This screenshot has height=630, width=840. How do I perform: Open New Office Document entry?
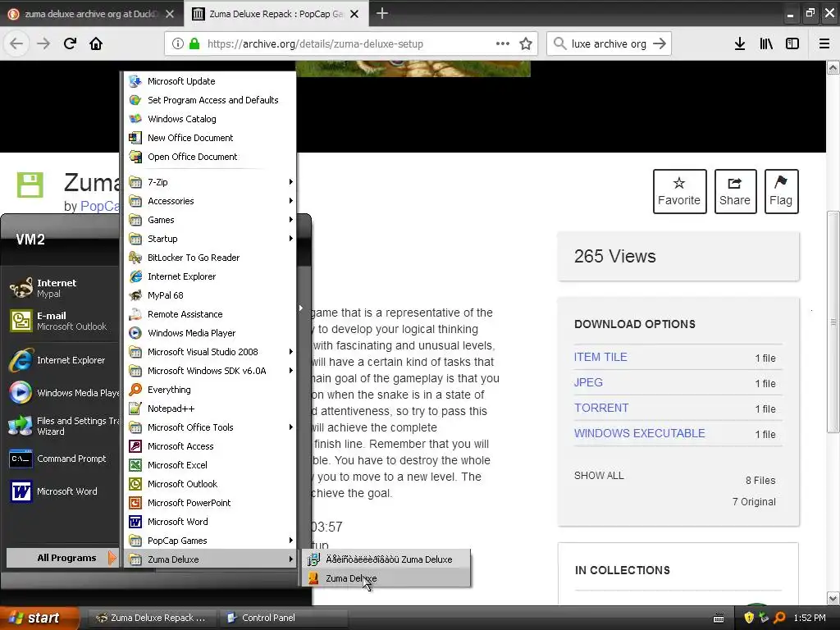(x=210, y=138)
